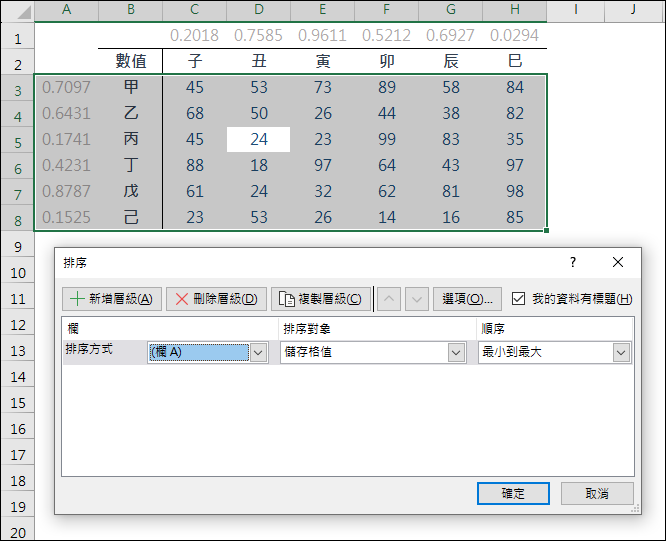Confirm the sort with the 確定 button

point(513,493)
